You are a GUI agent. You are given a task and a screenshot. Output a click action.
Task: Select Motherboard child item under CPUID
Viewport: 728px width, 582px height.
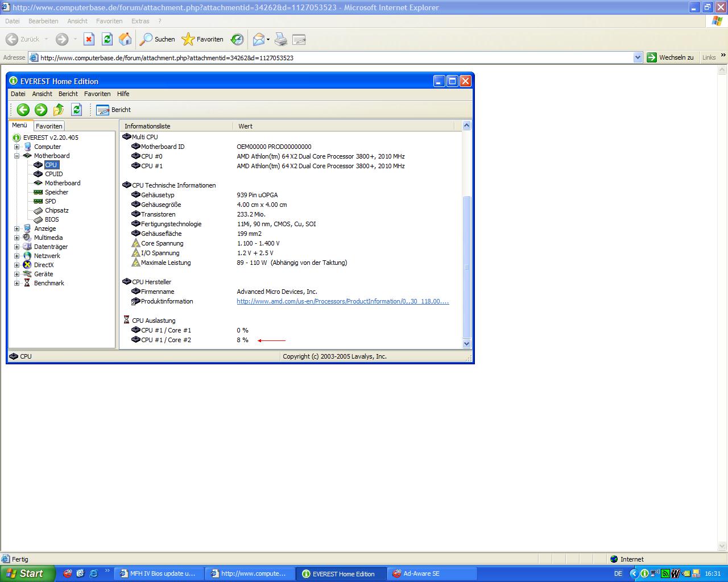tap(63, 183)
